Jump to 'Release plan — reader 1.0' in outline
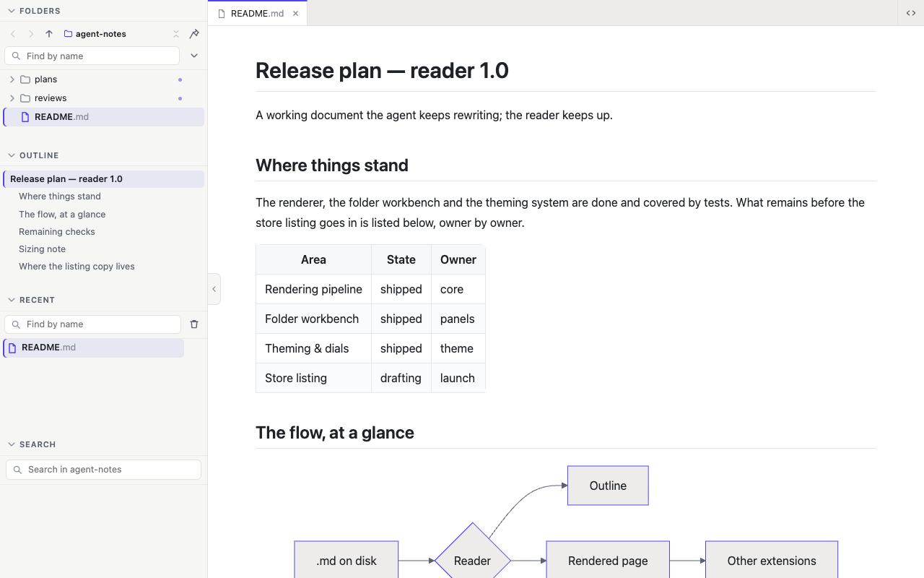The width and height of the screenshot is (924, 578). click(x=104, y=179)
